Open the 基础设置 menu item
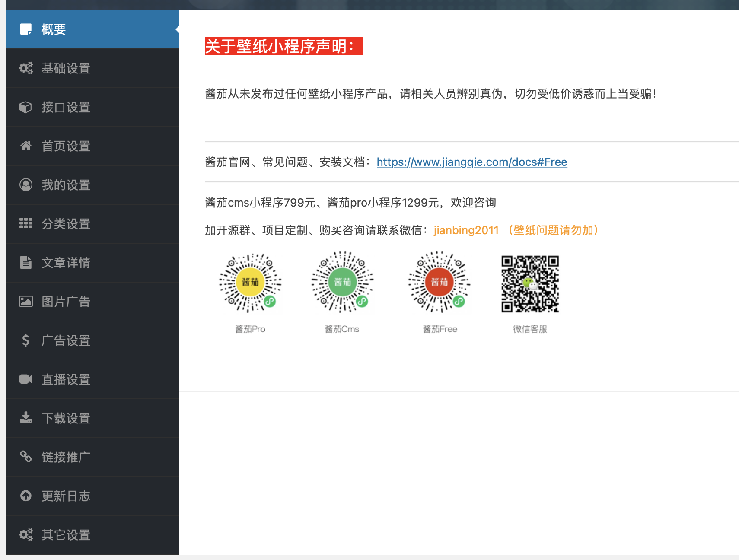 [92, 68]
